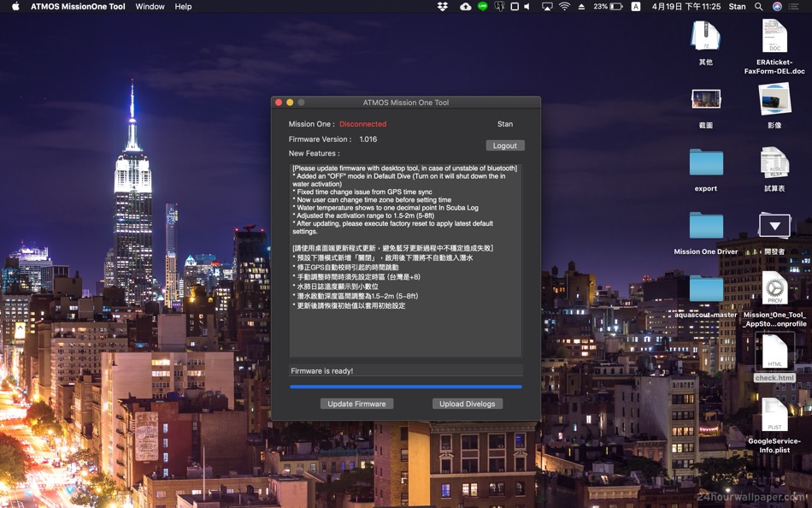Click the screen mirroring square menu bar icon
The image size is (812, 508).
click(515, 7)
